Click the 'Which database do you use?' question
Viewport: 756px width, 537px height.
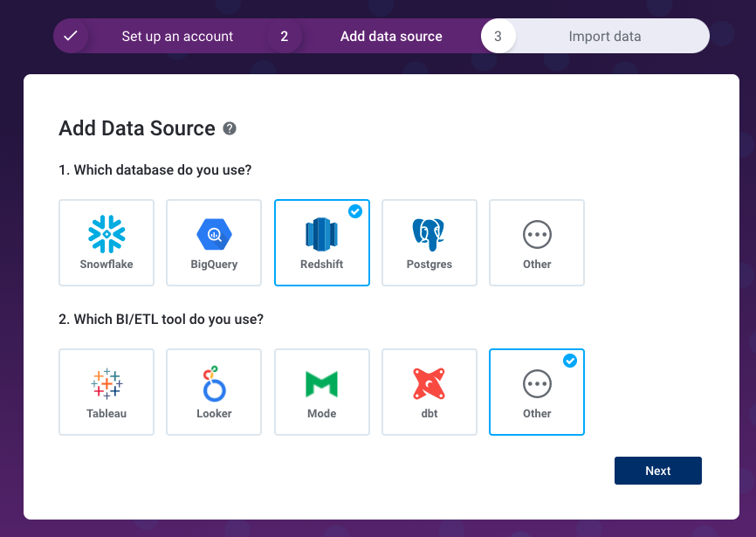155,169
